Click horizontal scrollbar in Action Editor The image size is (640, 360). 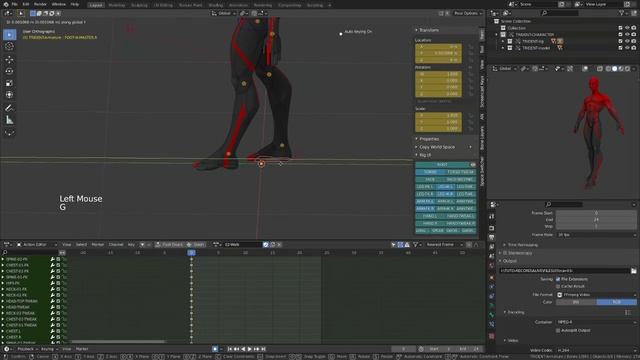pos(118,342)
